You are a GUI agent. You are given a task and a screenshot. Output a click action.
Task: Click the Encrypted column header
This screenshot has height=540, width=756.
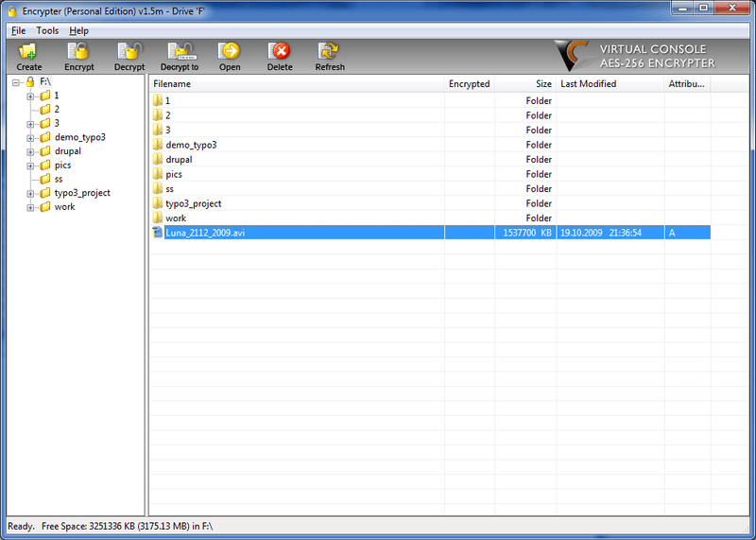coord(469,84)
